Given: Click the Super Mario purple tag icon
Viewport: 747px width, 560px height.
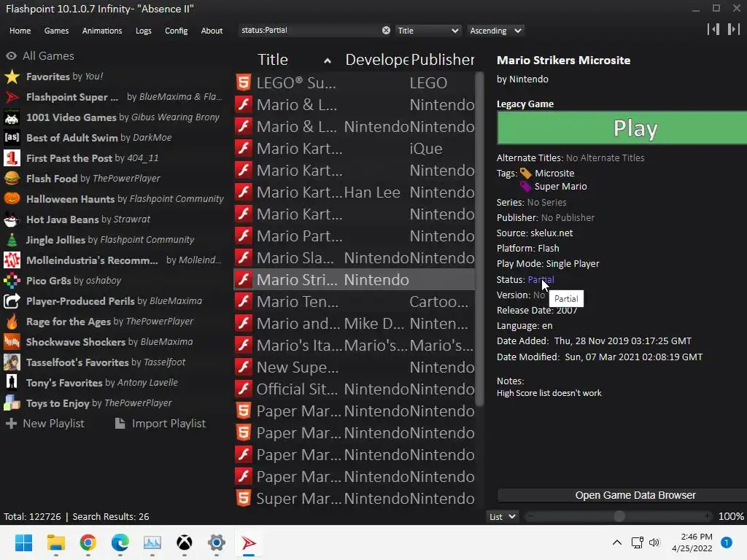Looking at the screenshot, I should (x=525, y=186).
